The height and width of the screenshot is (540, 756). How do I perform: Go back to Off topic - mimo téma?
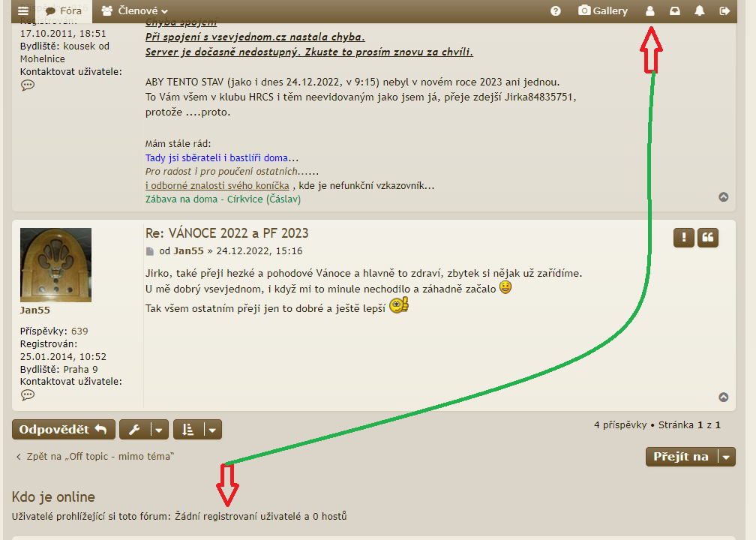tap(94, 456)
